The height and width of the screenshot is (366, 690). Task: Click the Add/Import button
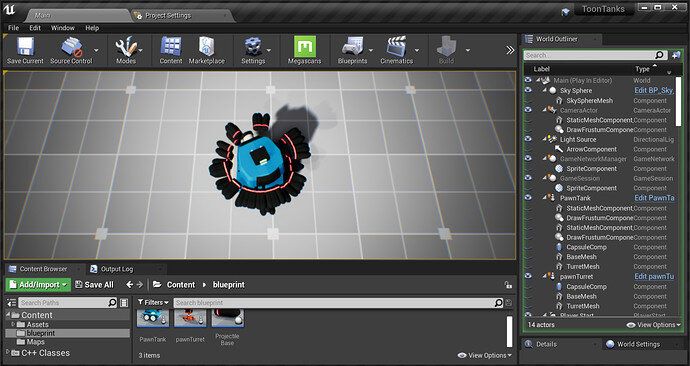click(38, 285)
